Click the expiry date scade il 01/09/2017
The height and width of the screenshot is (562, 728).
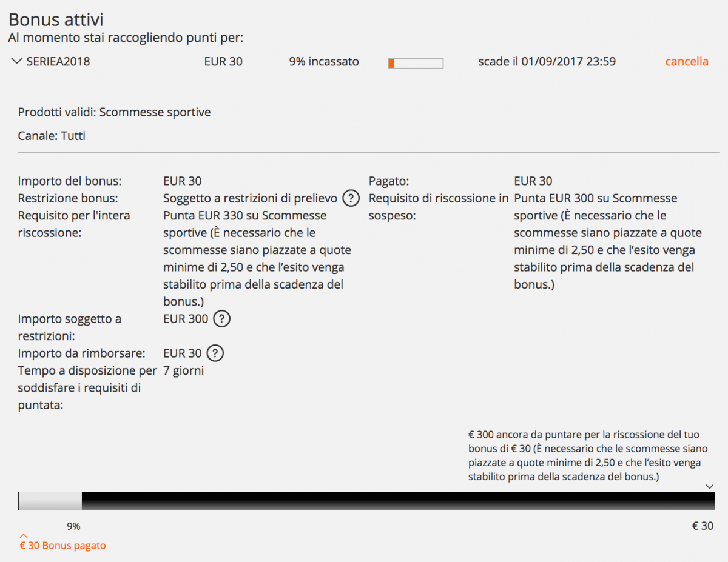pos(547,61)
